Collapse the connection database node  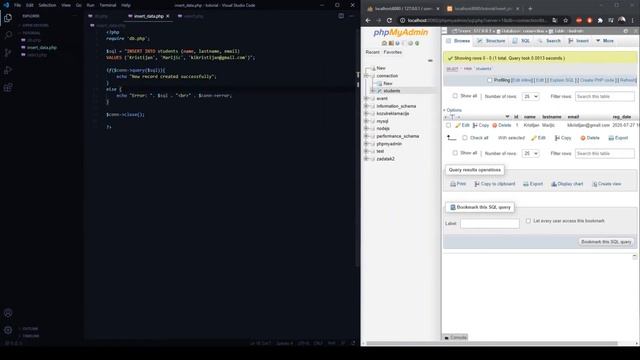(366, 76)
